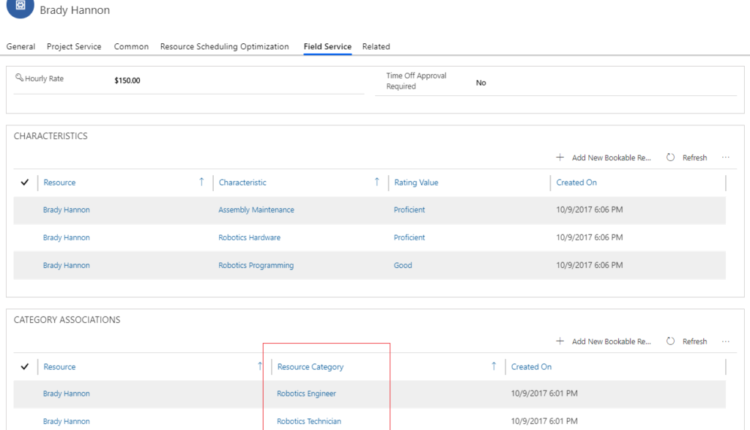Viewport: 750px width, 430px height.
Task: Open the more options ellipsis in Characteristics
Action: click(725, 158)
